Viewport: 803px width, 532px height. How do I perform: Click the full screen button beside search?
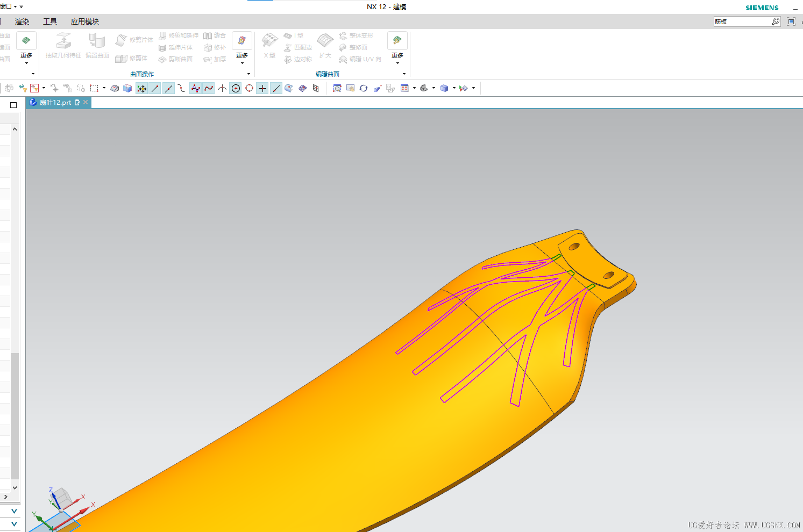tap(791, 21)
